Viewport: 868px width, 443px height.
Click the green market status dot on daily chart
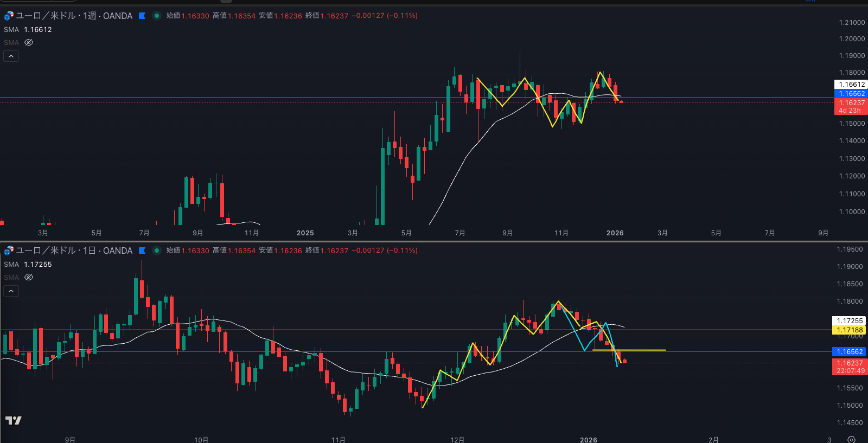tap(157, 251)
